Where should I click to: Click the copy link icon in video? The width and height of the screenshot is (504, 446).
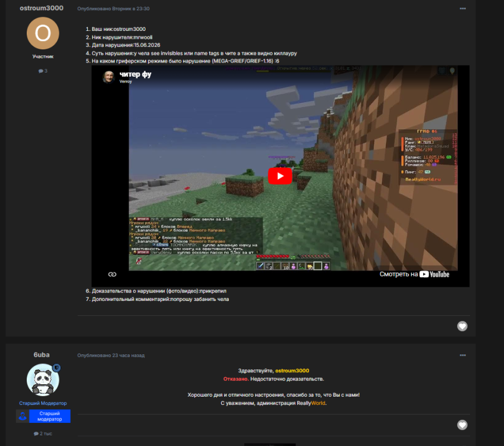(x=112, y=274)
